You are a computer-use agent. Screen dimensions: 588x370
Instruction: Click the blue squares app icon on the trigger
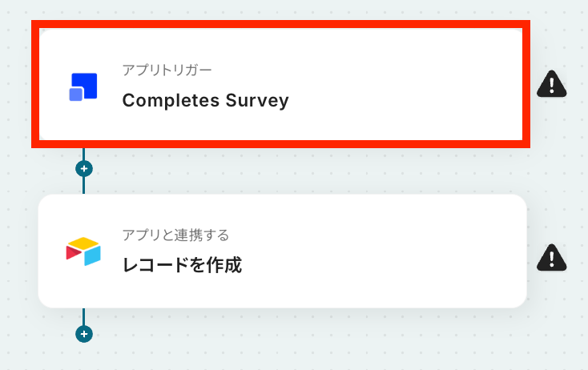(x=83, y=86)
